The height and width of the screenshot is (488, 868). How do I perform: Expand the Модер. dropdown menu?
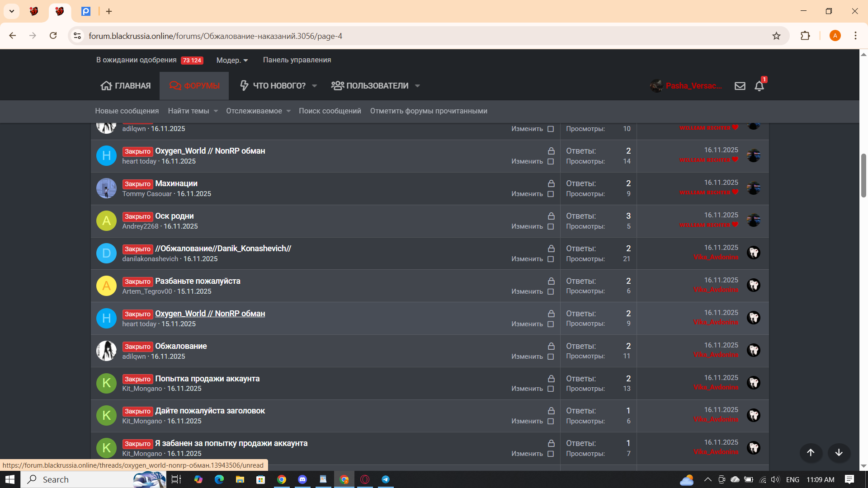click(232, 60)
